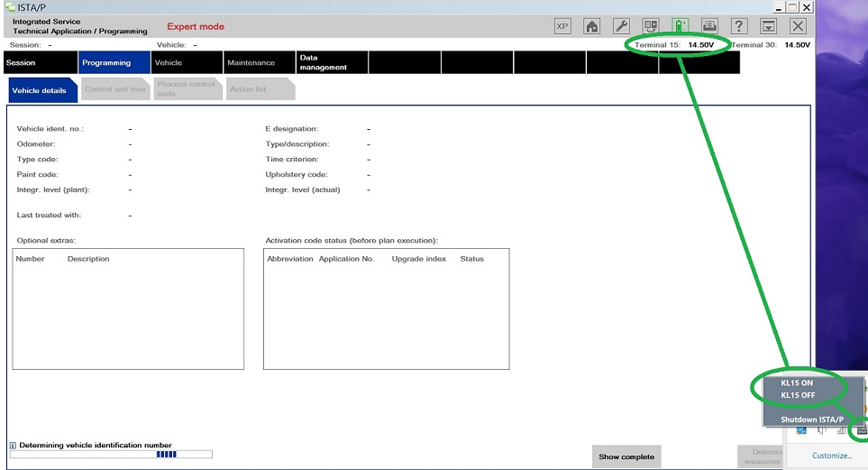868x470 pixels.
Task: Click the printer icon in toolbar
Action: pyautogui.click(x=709, y=26)
